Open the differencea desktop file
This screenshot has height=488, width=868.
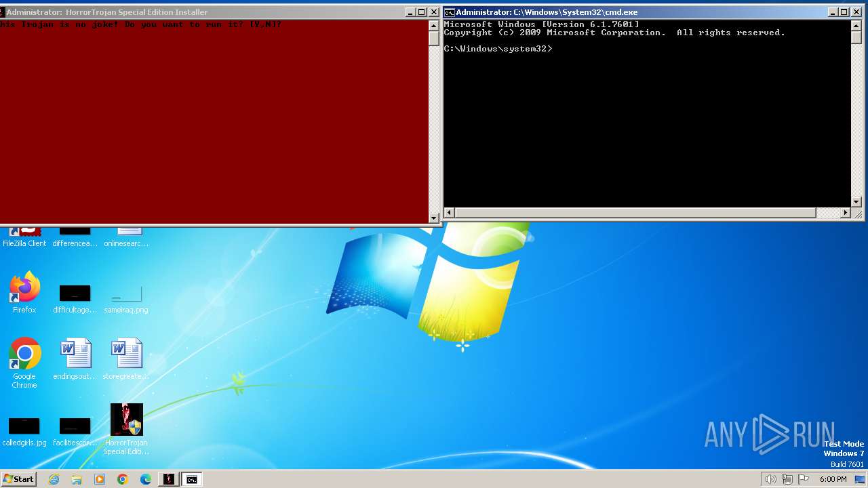[x=75, y=237]
